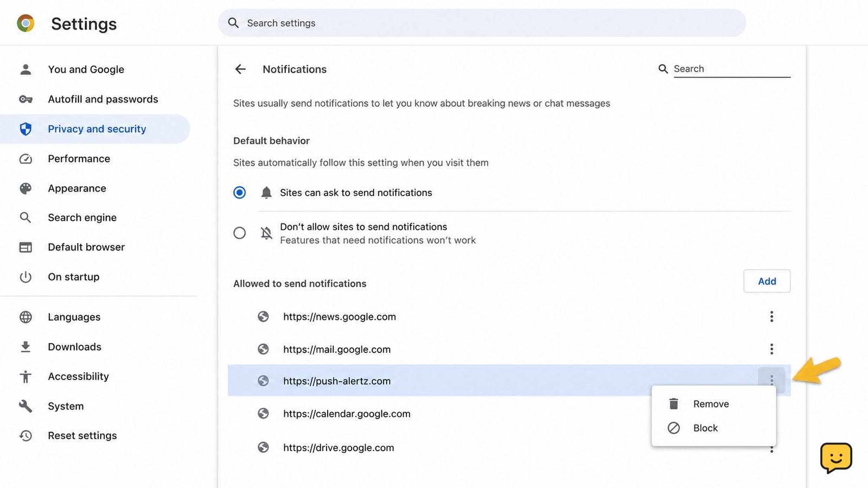Screen dimensions: 868x488
Task: Click the person icon for You and Google
Action: pos(25,69)
